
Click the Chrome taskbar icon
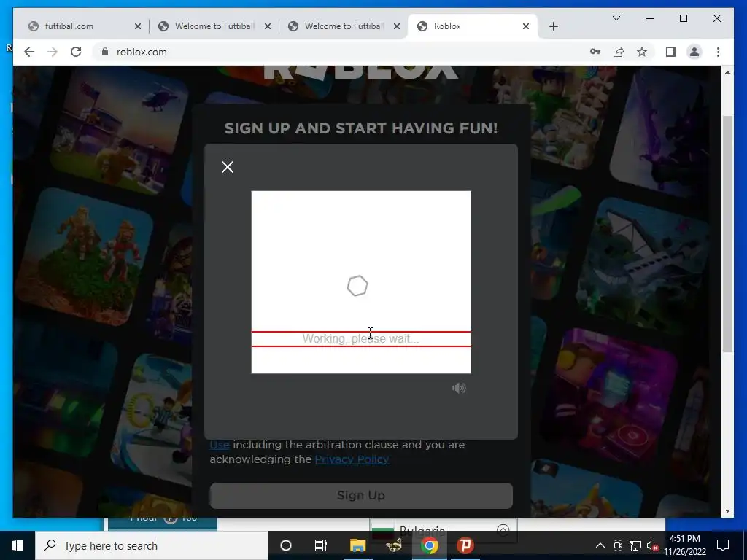tap(429, 545)
